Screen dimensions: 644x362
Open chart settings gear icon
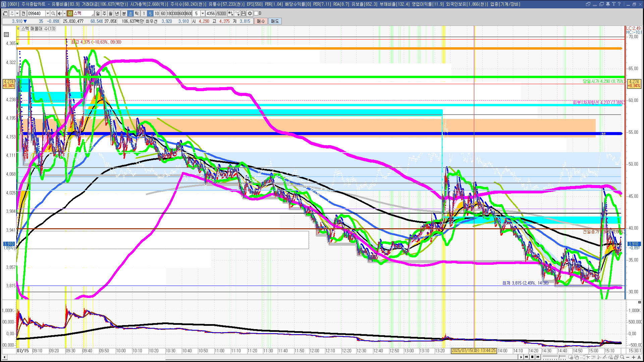coord(250,13)
